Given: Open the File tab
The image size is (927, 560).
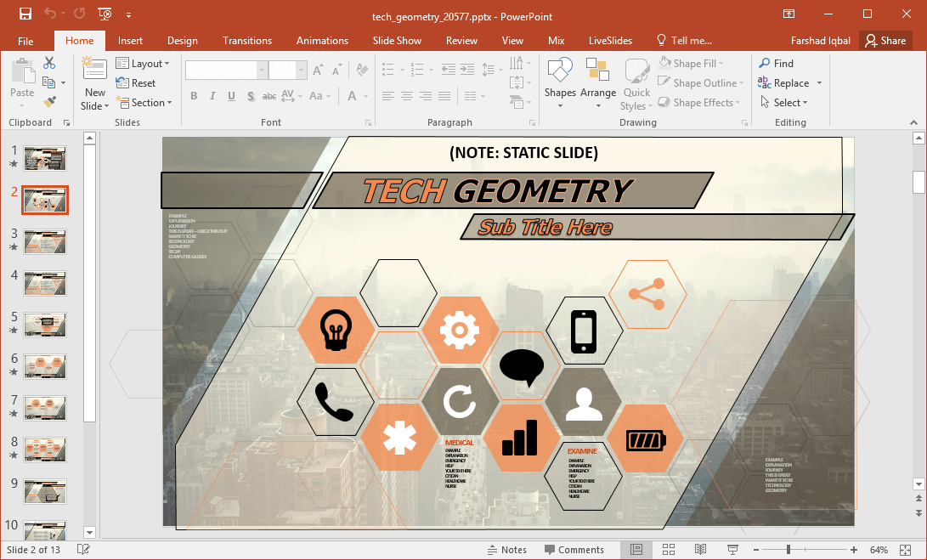Looking at the screenshot, I should (25, 41).
